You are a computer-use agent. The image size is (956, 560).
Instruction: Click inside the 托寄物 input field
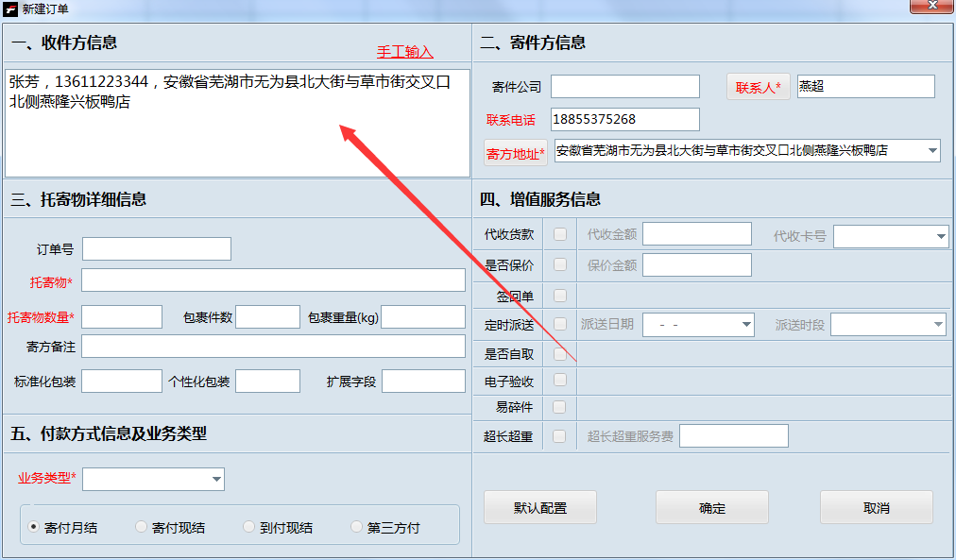[x=274, y=280]
